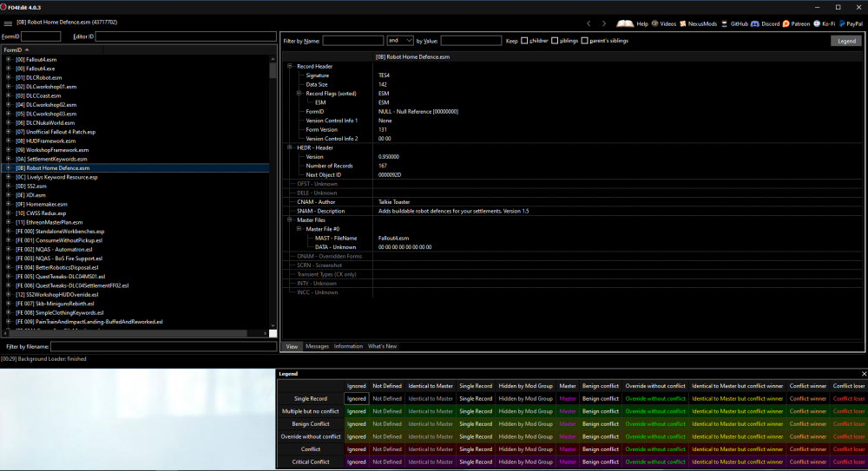Open the hamburger main menu

[x=8, y=23]
